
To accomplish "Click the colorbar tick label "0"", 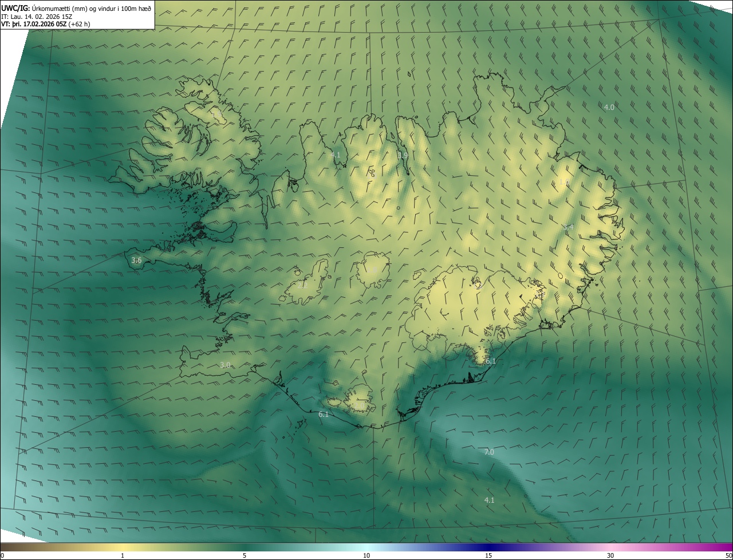I will click(2, 555).
